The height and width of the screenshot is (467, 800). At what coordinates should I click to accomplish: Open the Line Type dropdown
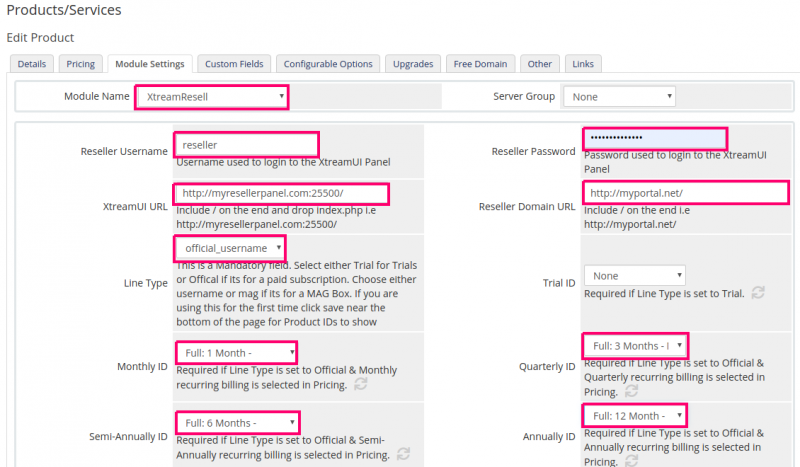(229, 247)
